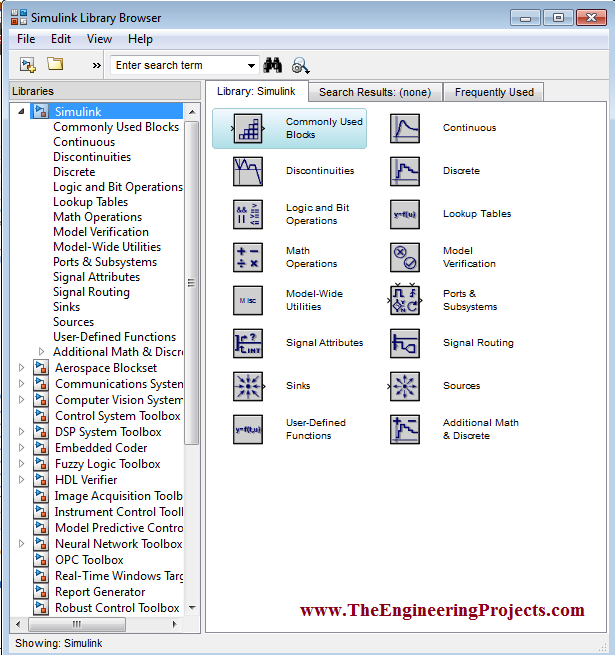Click the Libraries scroll up arrow
Image resolution: width=615 pixels, height=655 pixels.
192,112
